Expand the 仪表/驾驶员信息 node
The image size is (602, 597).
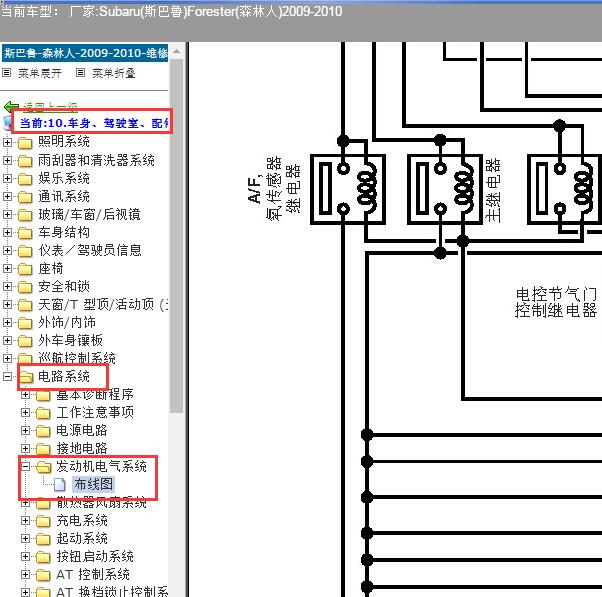tap(7, 250)
